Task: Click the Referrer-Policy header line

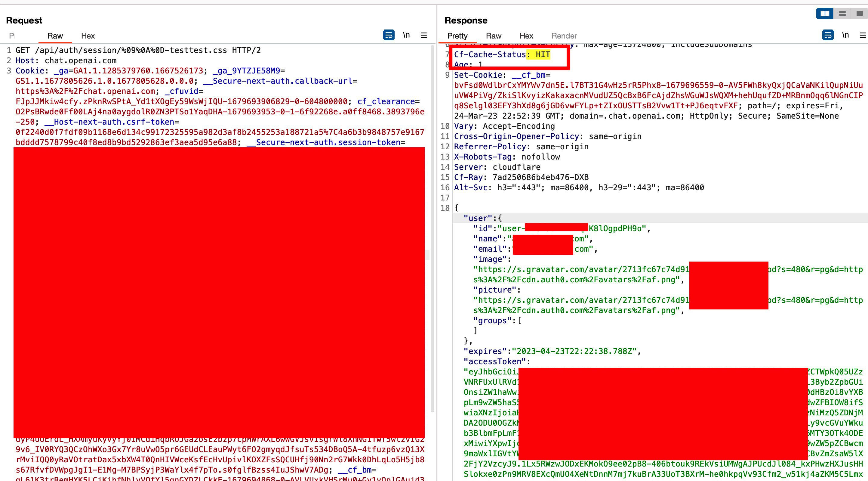Action: tap(521, 147)
